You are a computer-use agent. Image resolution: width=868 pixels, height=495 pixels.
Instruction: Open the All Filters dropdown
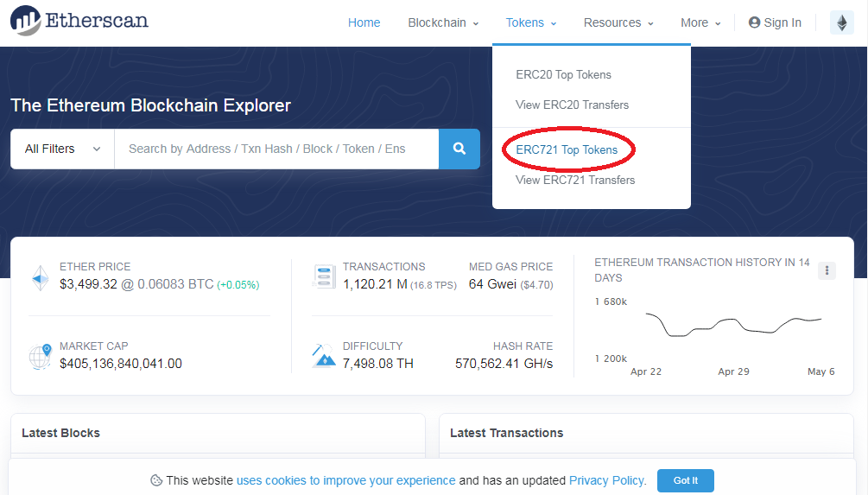point(62,149)
